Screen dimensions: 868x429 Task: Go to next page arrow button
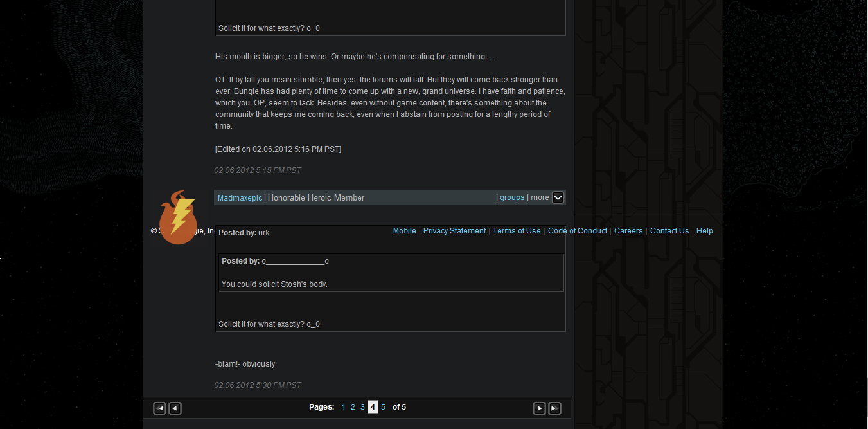click(540, 408)
